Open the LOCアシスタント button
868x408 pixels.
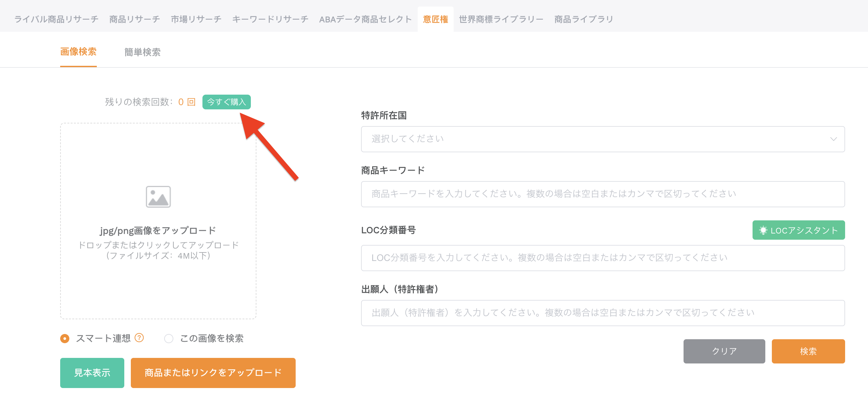(x=798, y=230)
